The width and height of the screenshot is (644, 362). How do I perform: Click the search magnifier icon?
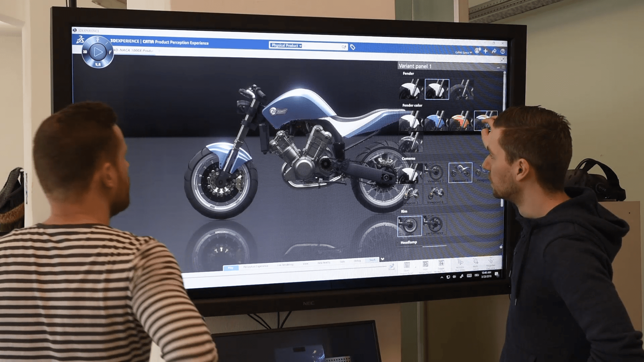[x=344, y=47]
